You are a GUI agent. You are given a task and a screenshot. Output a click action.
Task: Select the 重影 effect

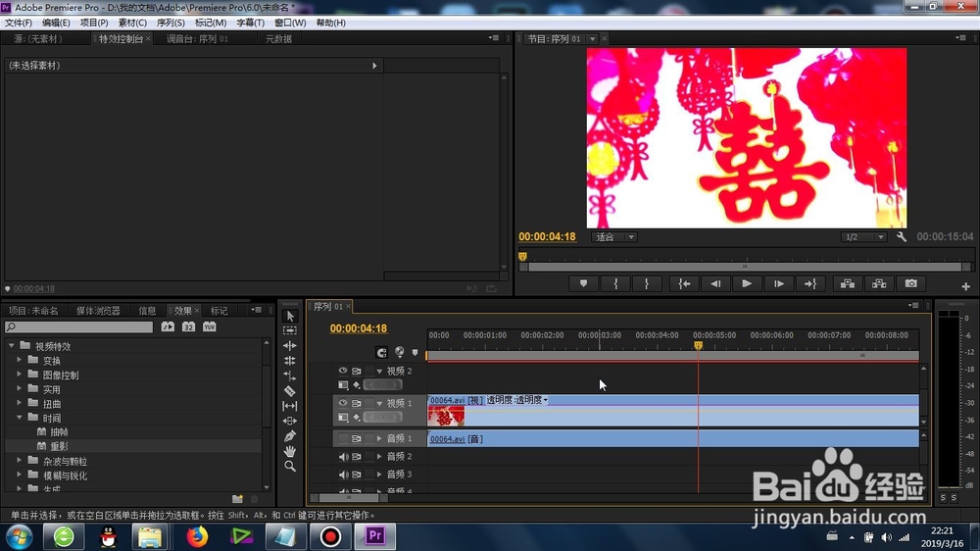tap(59, 446)
